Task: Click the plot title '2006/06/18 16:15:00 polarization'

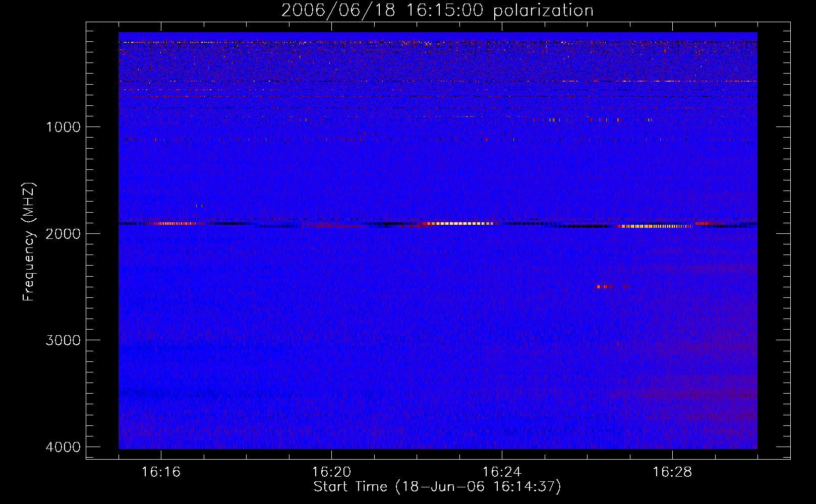Action: point(437,10)
